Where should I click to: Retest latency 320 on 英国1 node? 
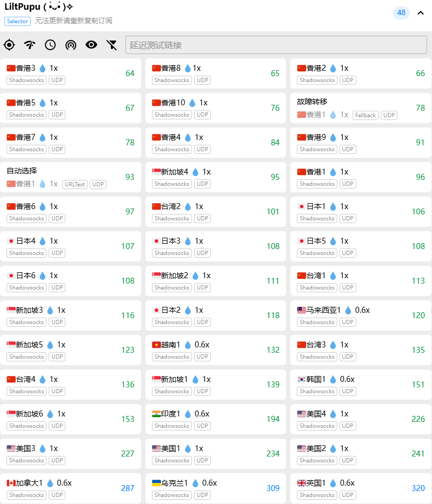[418, 488]
